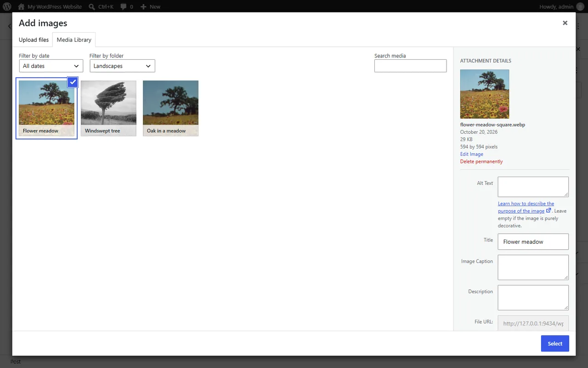Select the Windswept tree thumbnail
The image size is (588, 368).
click(108, 109)
